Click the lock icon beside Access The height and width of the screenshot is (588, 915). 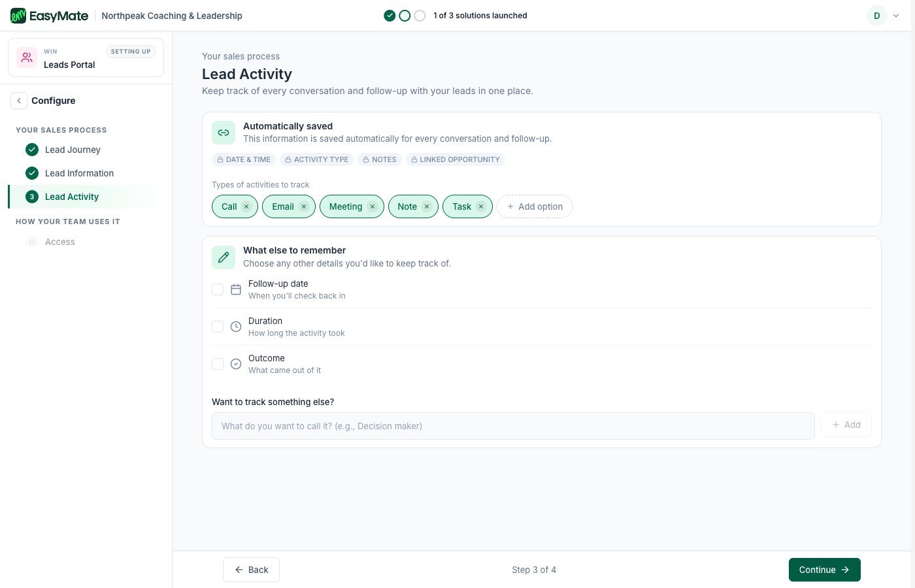32,242
